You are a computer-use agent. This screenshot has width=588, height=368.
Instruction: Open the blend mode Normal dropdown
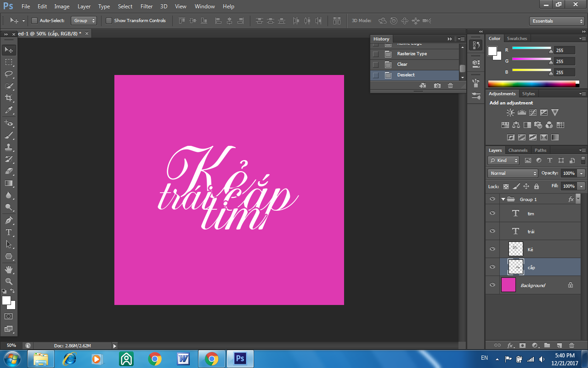coord(513,173)
